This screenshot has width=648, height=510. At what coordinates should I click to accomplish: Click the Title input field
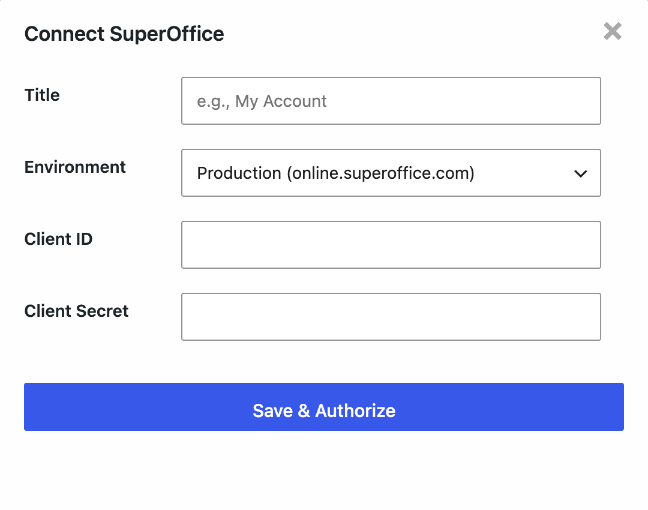(391, 101)
